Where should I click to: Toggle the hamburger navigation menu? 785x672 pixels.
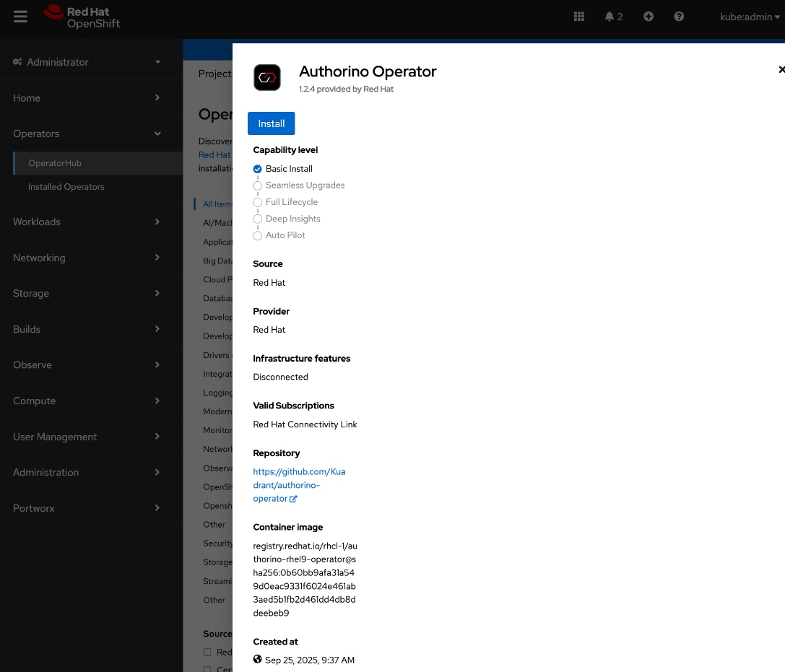[20, 16]
